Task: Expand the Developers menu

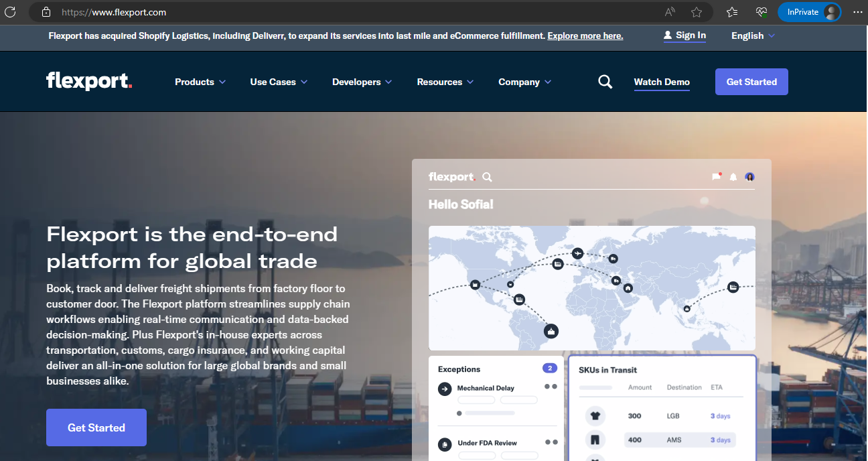Action: [x=362, y=82]
